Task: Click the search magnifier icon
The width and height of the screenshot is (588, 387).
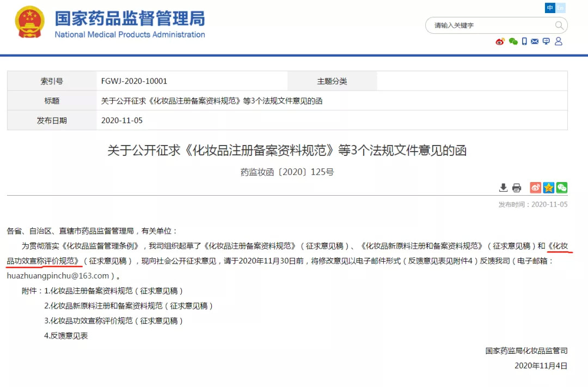Action: tap(559, 26)
